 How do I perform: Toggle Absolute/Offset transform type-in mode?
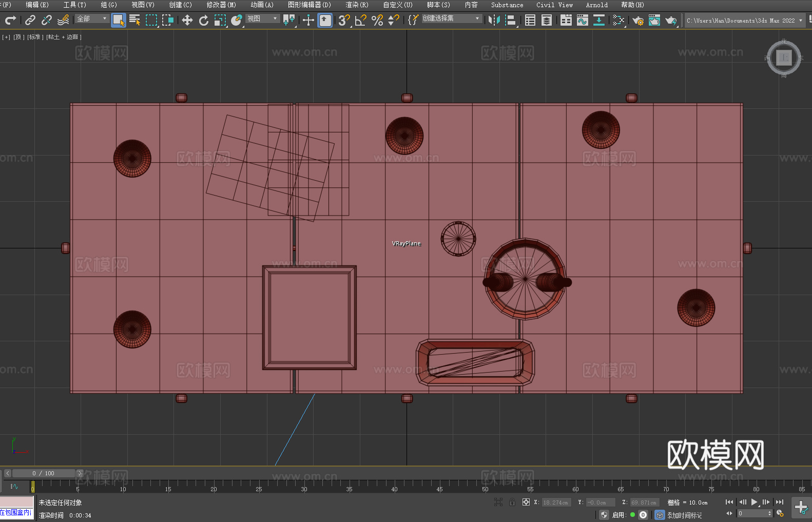[526, 502]
